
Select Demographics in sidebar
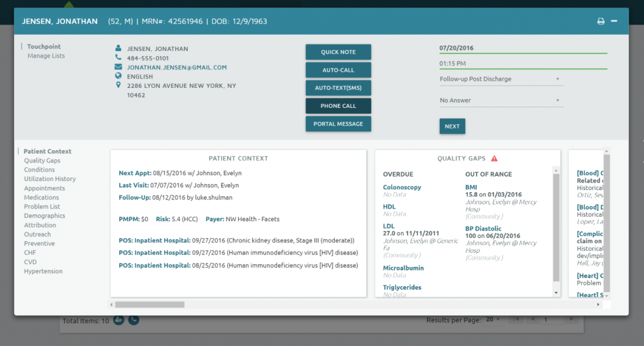[44, 215]
